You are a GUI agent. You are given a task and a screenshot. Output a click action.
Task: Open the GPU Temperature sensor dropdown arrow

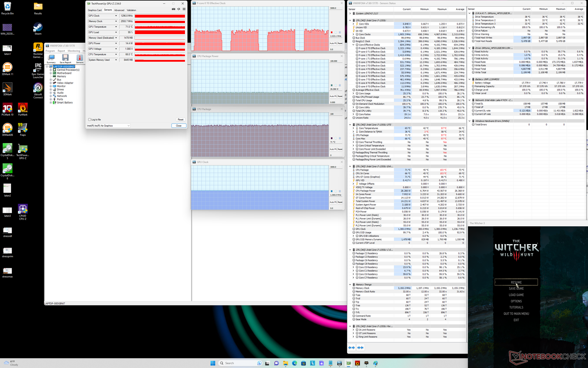point(116,27)
